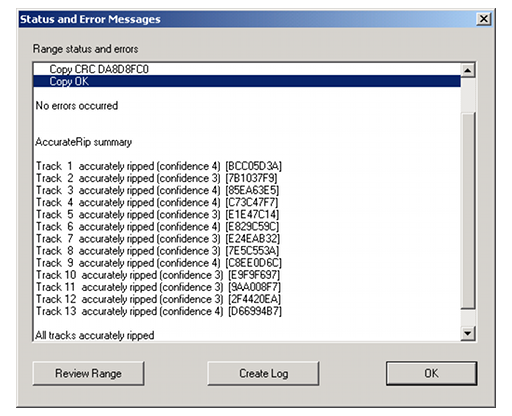Click the 'Range status and errors' label
The image size is (512, 416).
point(85,49)
